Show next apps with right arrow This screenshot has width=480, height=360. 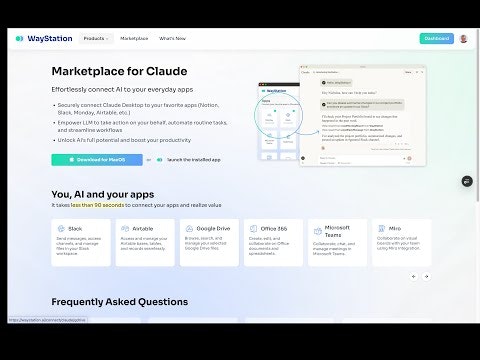pyautogui.click(x=426, y=276)
